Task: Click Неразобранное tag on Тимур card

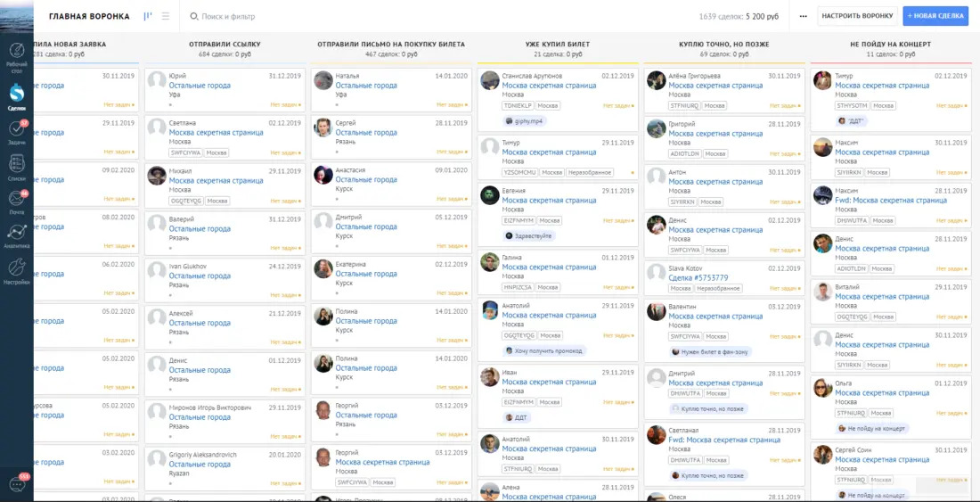Action: (590, 173)
